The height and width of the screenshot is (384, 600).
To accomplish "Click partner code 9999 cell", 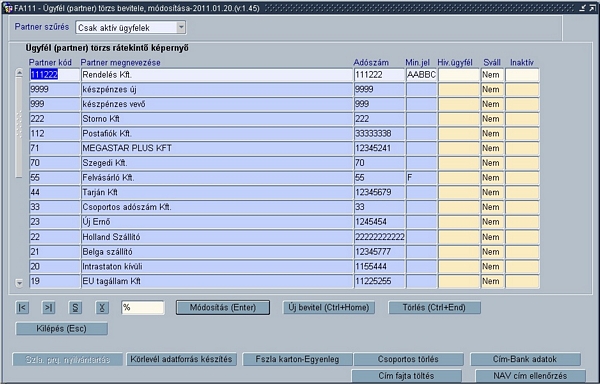I will coord(54,89).
